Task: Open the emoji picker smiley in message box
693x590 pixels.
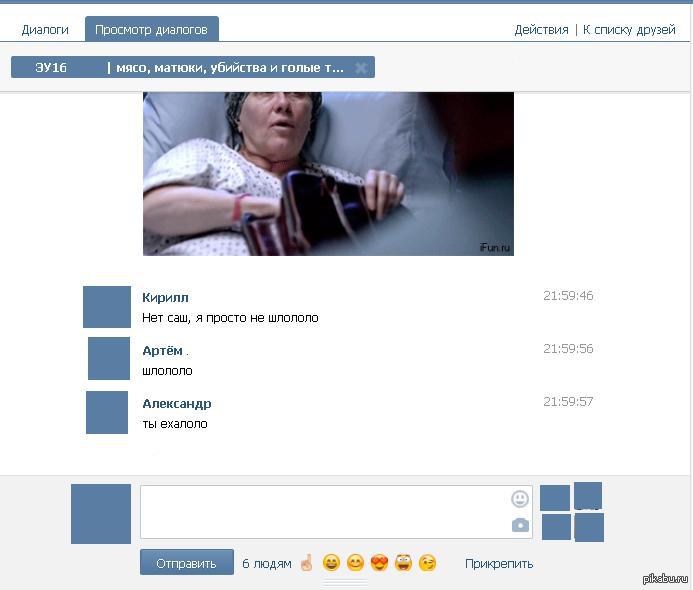Action: [520, 498]
